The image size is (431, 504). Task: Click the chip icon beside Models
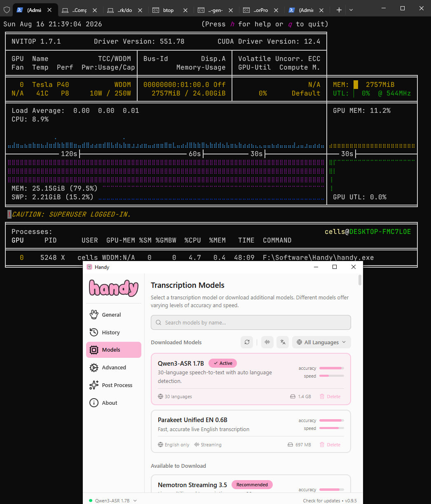pyautogui.click(x=94, y=350)
